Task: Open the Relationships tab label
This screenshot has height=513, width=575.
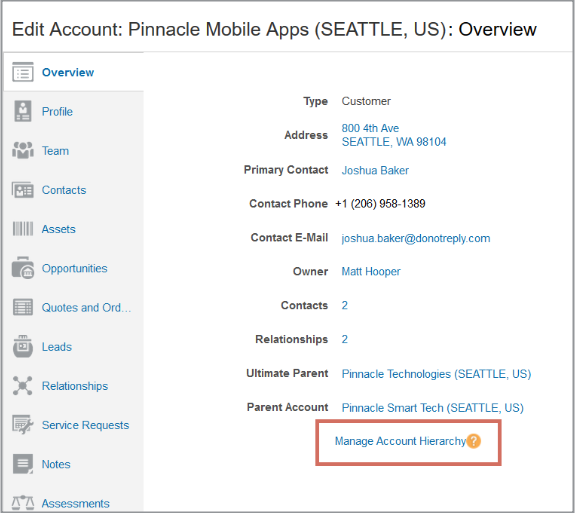Action: (75, 386)
